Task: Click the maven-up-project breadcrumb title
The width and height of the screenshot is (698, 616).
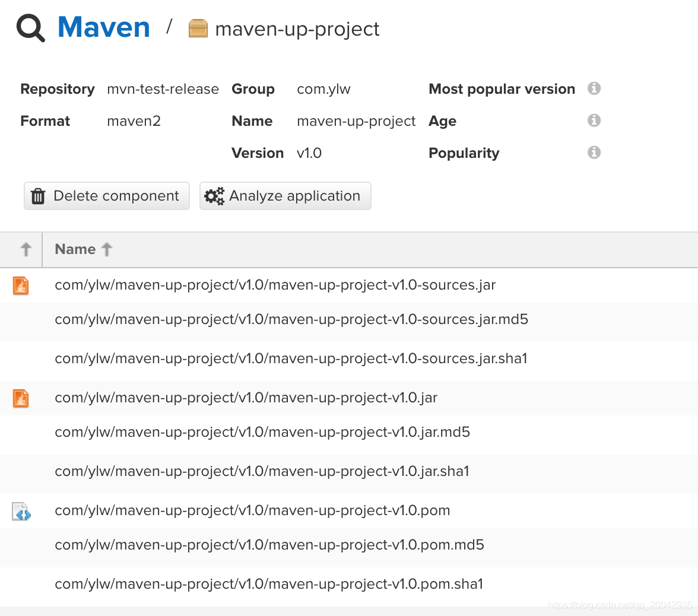Action: coord(297,30)
